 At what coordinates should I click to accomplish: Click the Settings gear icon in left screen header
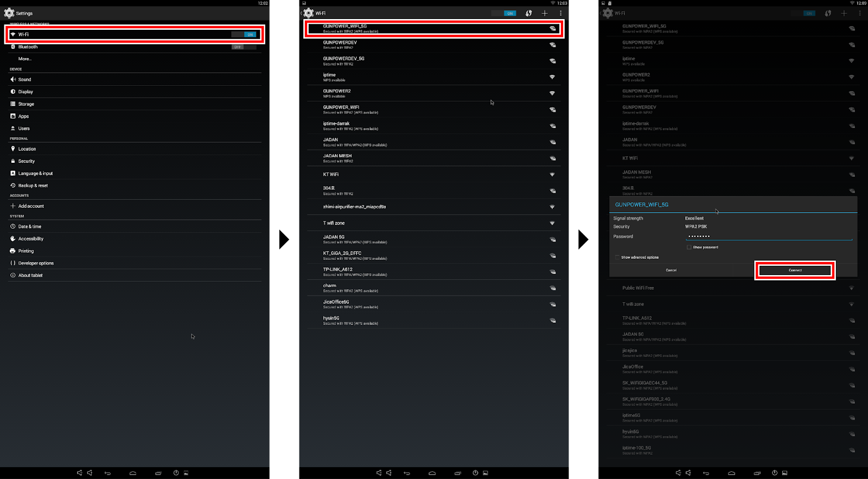(9, 13)
